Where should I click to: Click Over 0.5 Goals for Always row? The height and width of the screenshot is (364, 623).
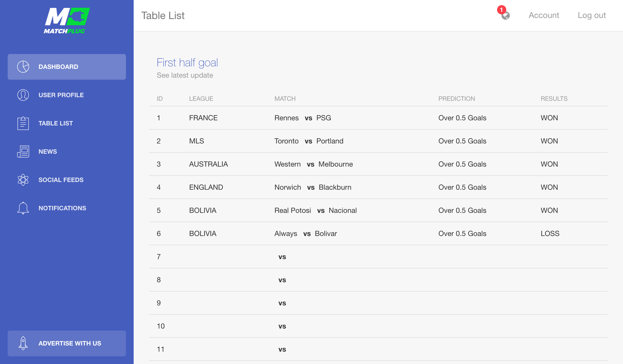click(x=462, y=234)
